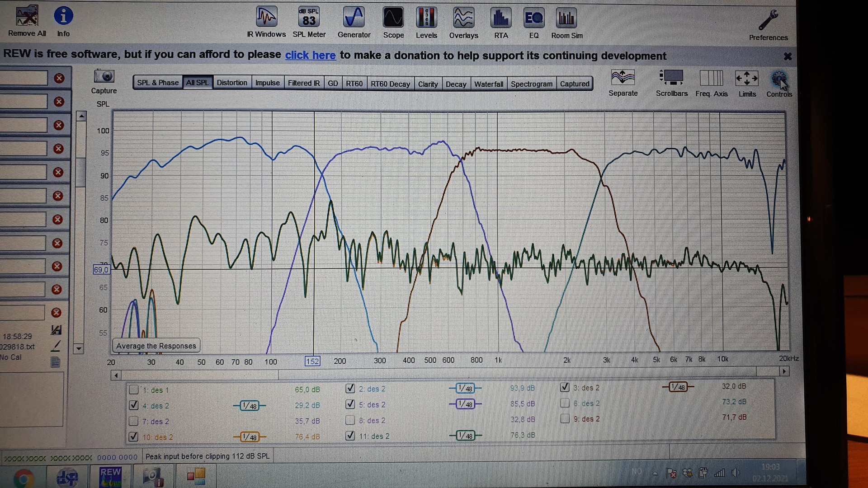868x488 pixels.
Task: Check the 7: des 2 trace checkbox
Action: point(133,421)
